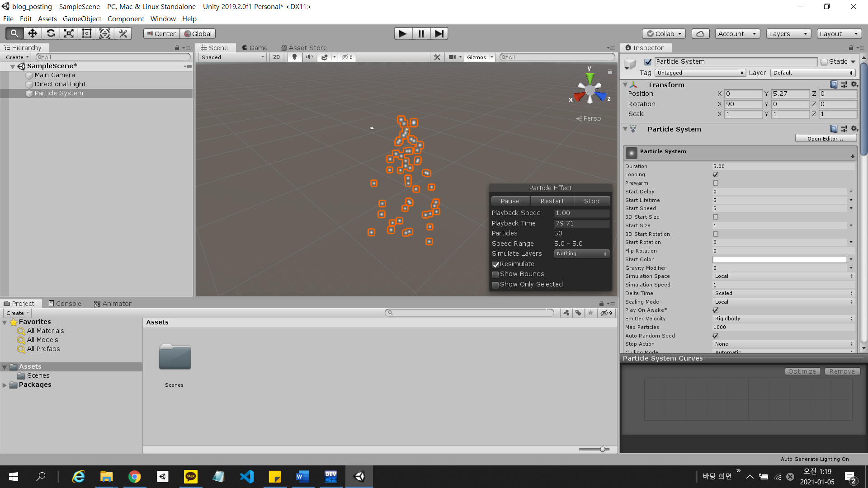Image resolution: width=868 pixels, height=488 pixels.
Task: Open the Simulation Space dropdown
Action: point(783,276)
